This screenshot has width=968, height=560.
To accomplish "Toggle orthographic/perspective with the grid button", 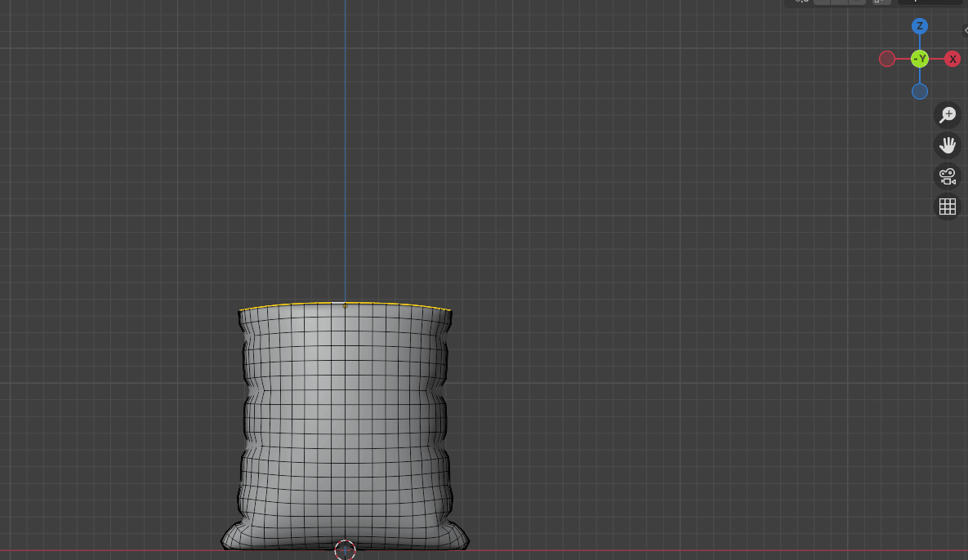I will coord(948,207).
